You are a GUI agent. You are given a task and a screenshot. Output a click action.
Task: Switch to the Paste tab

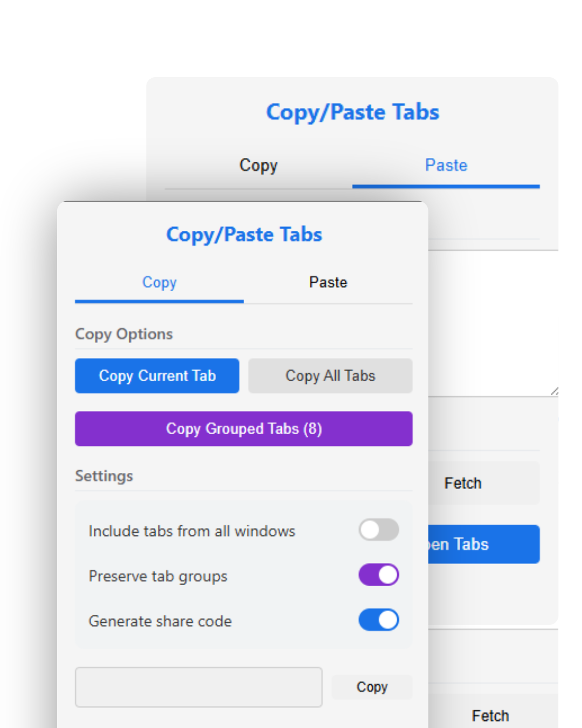click(328, 282)
